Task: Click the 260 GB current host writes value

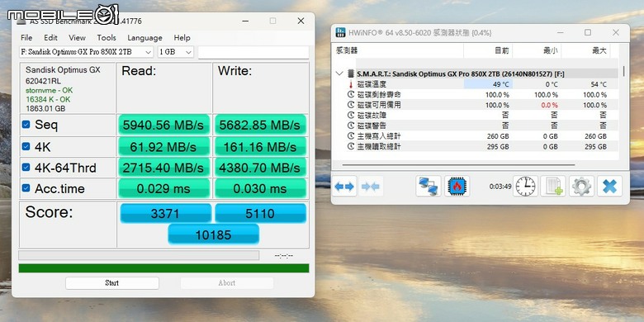Action: 498,136
